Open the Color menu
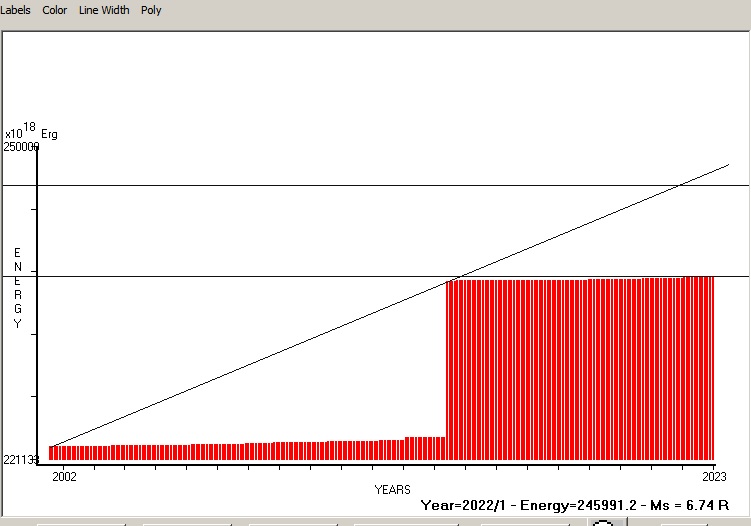This screenshot has width=751, height=526. point(55,10)
